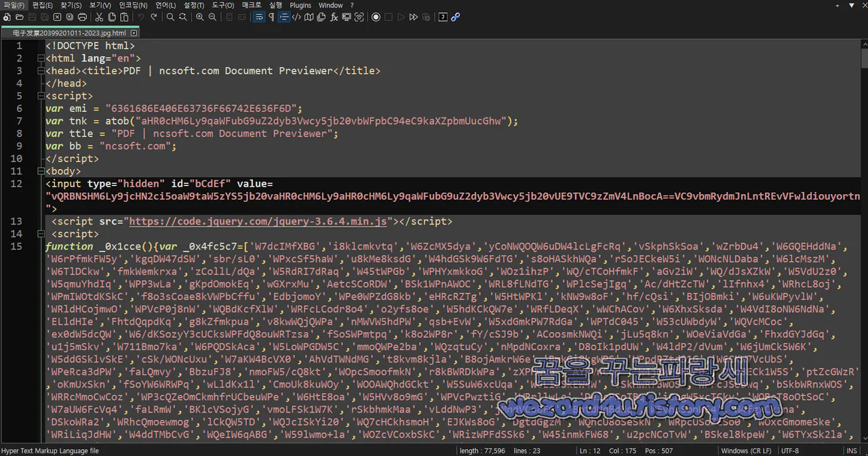The height and width of the screenshot is (456, 868).
Task: Cut selection using scissors icon
Action: [x=99, y=17]
